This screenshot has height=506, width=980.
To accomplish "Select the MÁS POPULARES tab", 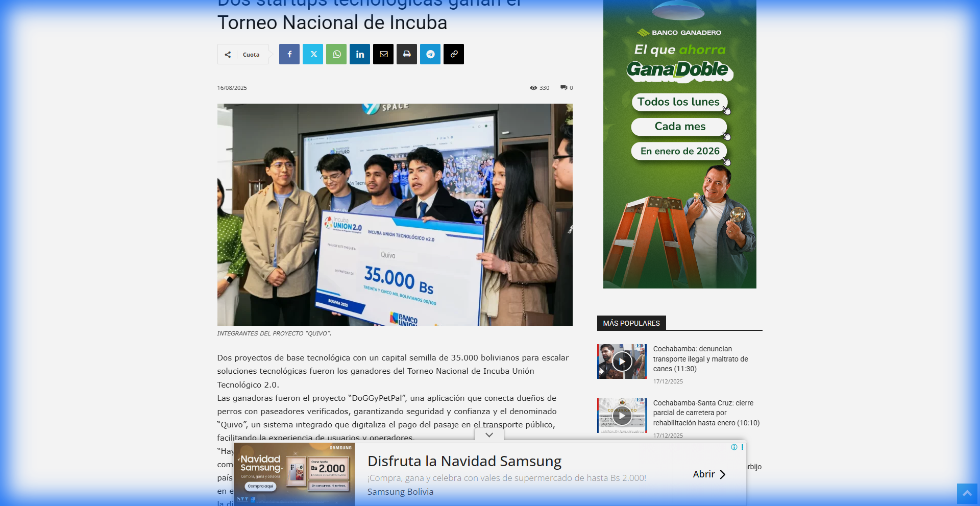I will click(631, 323).
